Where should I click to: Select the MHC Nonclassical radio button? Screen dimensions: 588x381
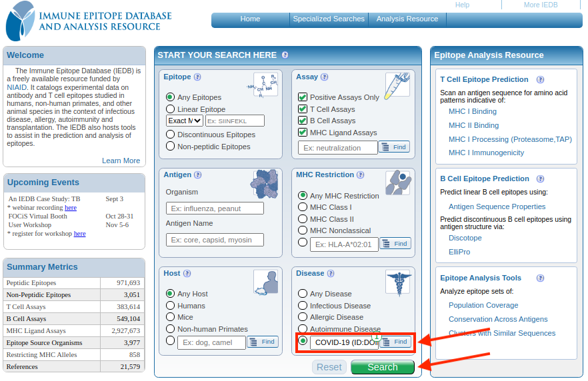pyautogui.click(x=303, y=230)
